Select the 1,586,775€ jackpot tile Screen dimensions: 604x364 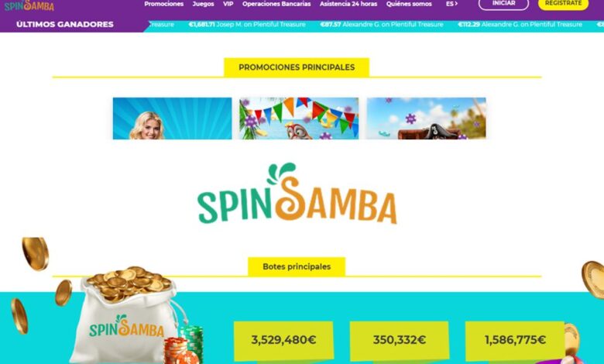tap(515, 341)
